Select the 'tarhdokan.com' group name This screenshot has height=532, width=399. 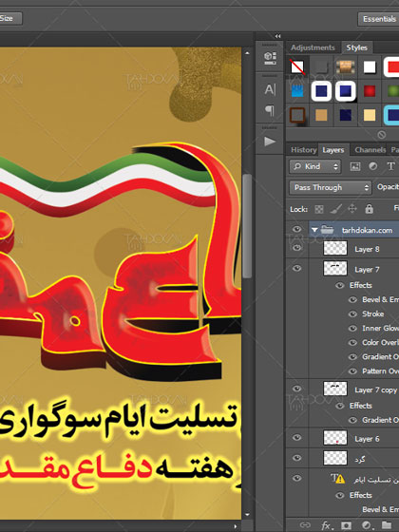(x=367, y=230)
